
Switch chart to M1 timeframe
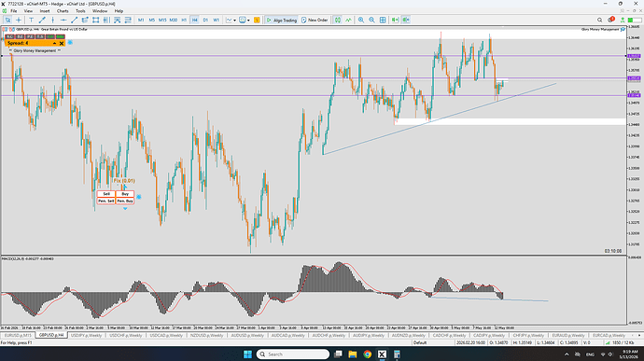141,20
